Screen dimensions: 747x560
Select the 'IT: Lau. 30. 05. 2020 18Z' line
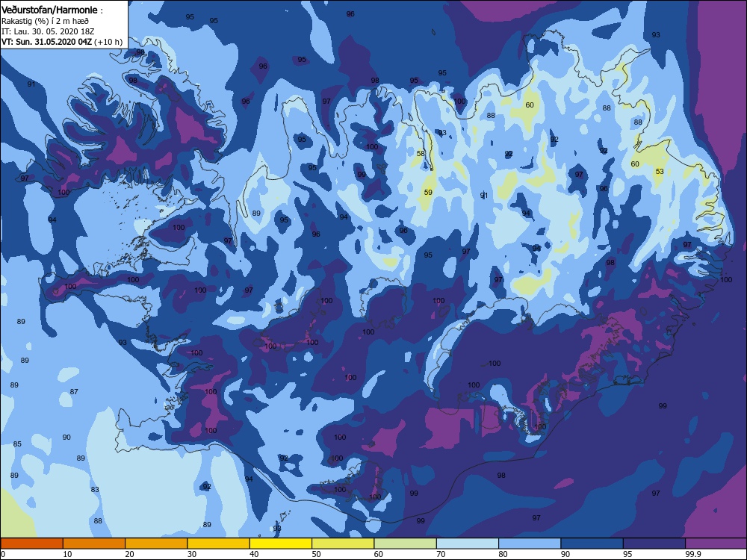[x=48, y=31]
